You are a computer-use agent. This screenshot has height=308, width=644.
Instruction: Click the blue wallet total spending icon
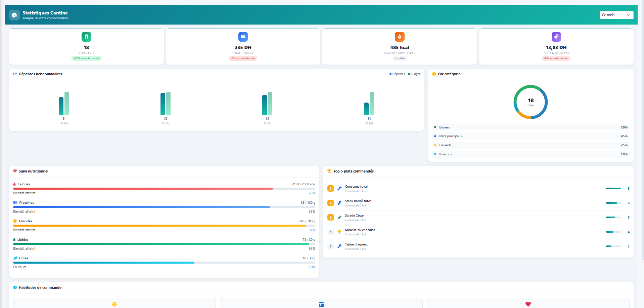pos(243,37)
